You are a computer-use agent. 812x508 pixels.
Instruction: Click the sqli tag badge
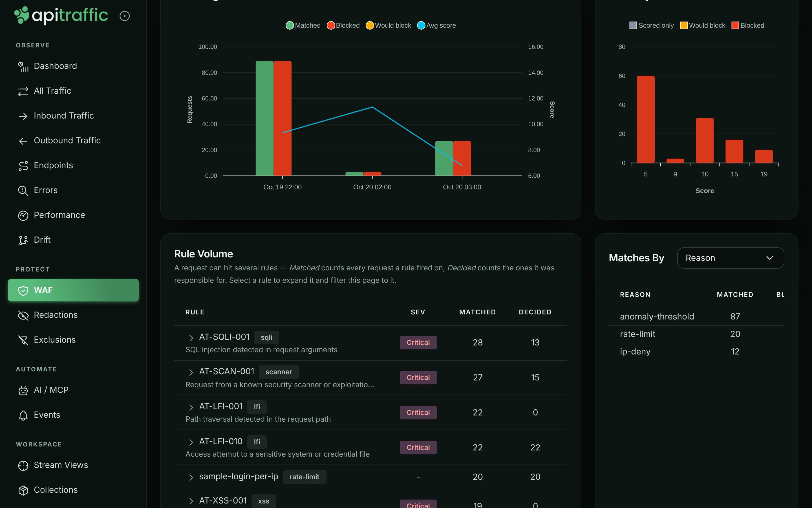point(266,337)
